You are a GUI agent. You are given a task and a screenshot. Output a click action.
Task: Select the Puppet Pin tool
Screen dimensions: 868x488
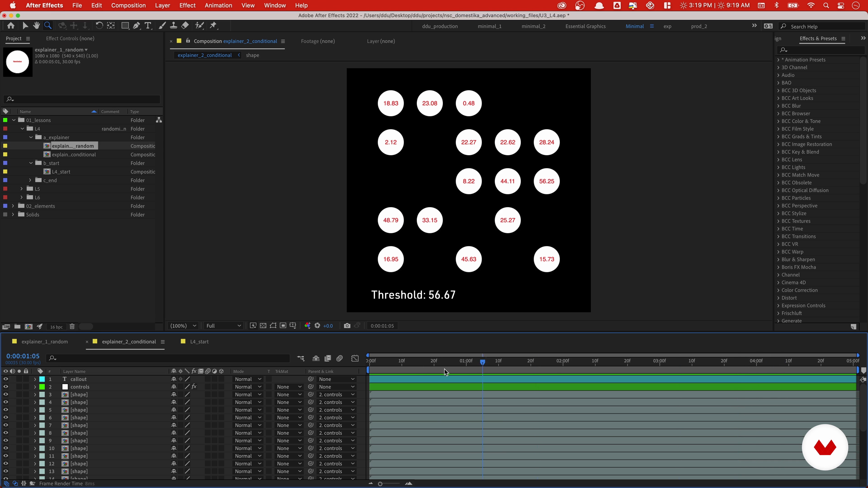click(213, 26)
